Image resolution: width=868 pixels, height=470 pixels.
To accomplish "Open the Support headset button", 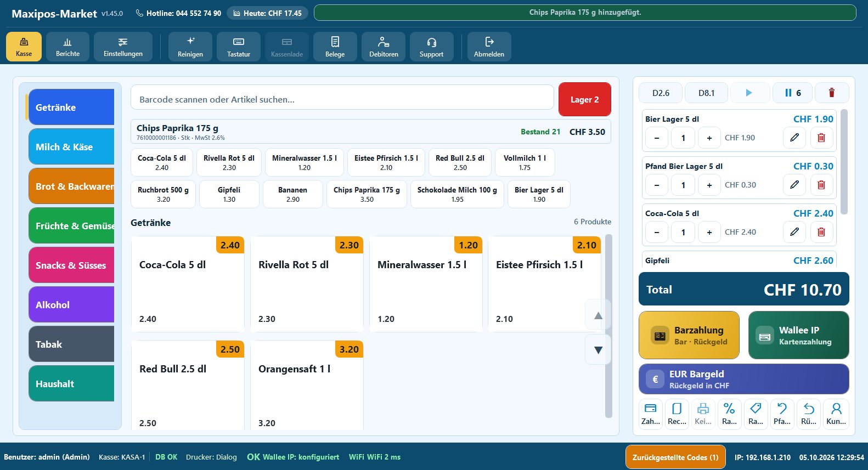I will pyautogui.click(x=432, y=47).
